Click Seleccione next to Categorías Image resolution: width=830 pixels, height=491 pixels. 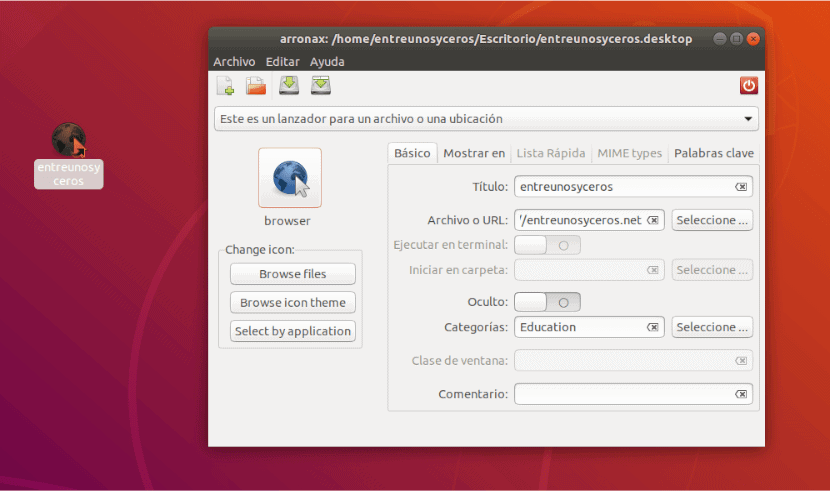pos(712,328)
